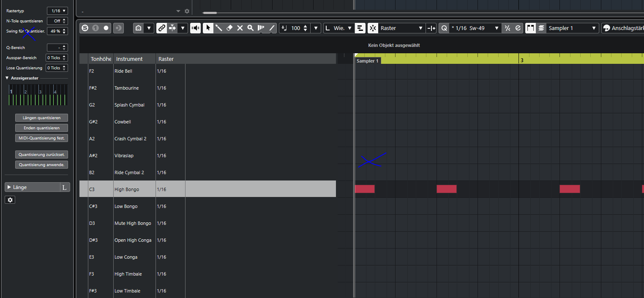Click the crescent moon icon in the toolbar
This screenshot has width=644, height=298.
118,28
